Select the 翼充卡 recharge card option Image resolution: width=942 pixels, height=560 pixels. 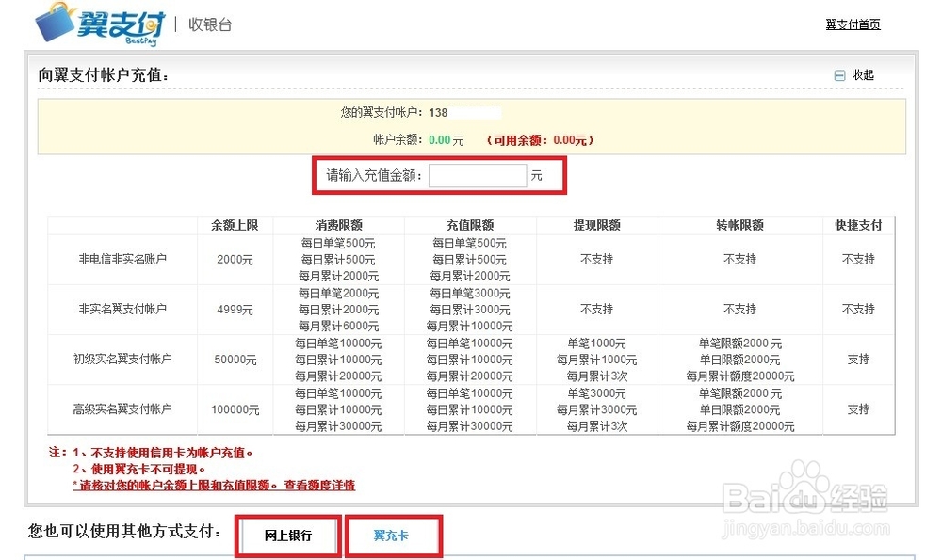coord(393,534)
